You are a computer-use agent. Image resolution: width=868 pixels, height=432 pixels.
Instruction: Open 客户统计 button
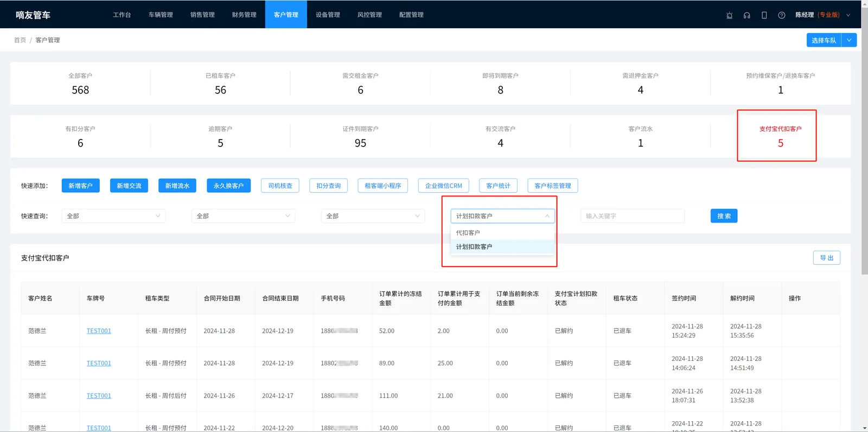tap(498, 186)
